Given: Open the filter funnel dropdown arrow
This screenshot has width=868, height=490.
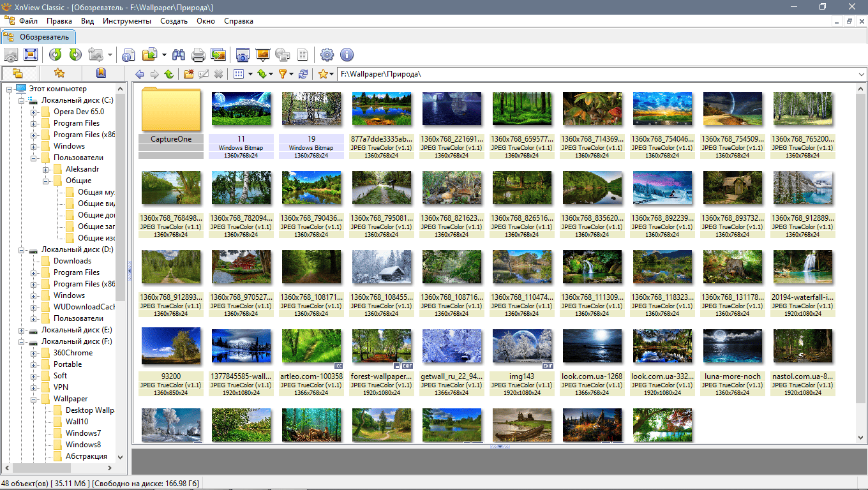Looking at the screenshot, I should click(x=292, y=74).
